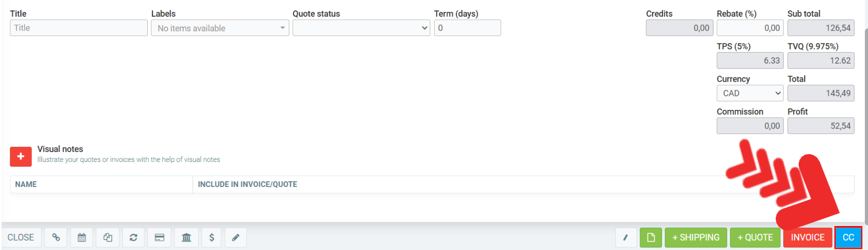Click the dollar sign icon button

[x=212, y=238]
